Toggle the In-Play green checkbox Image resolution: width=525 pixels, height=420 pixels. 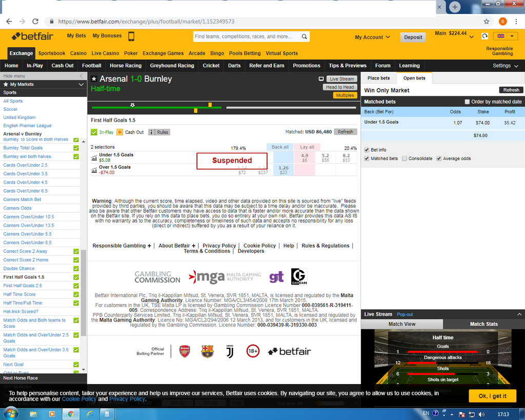point(94,132)
